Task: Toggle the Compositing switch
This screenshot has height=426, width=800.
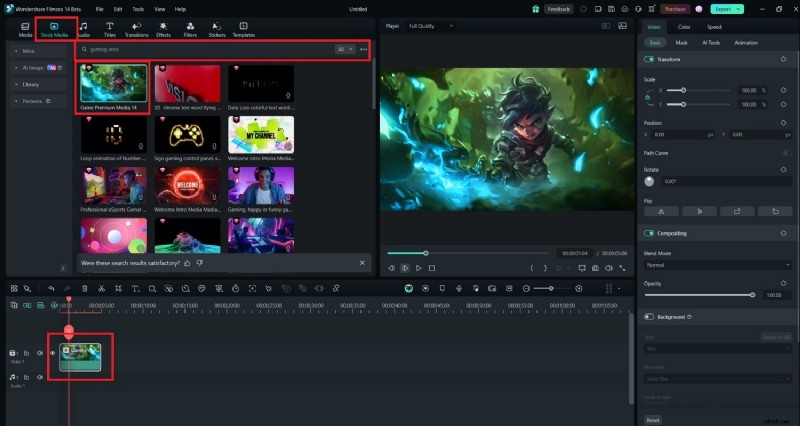Action: point(650,233)
